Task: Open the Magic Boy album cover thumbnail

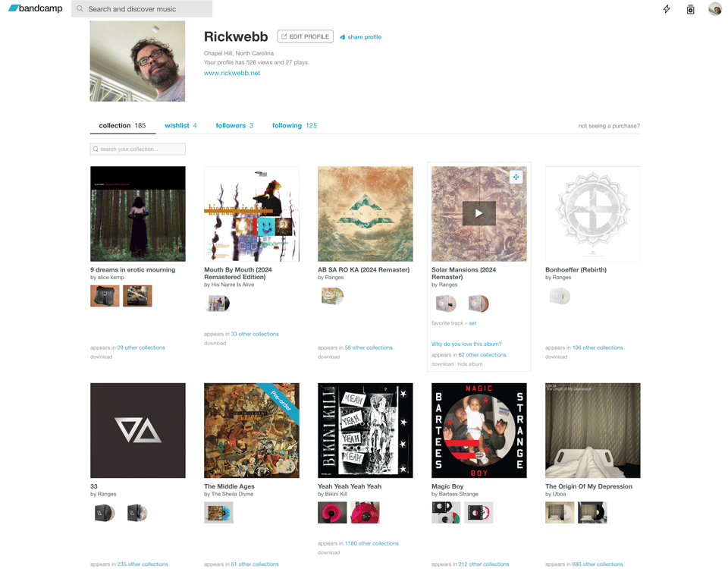Action: pyautogui.click(x=479, y=430)
